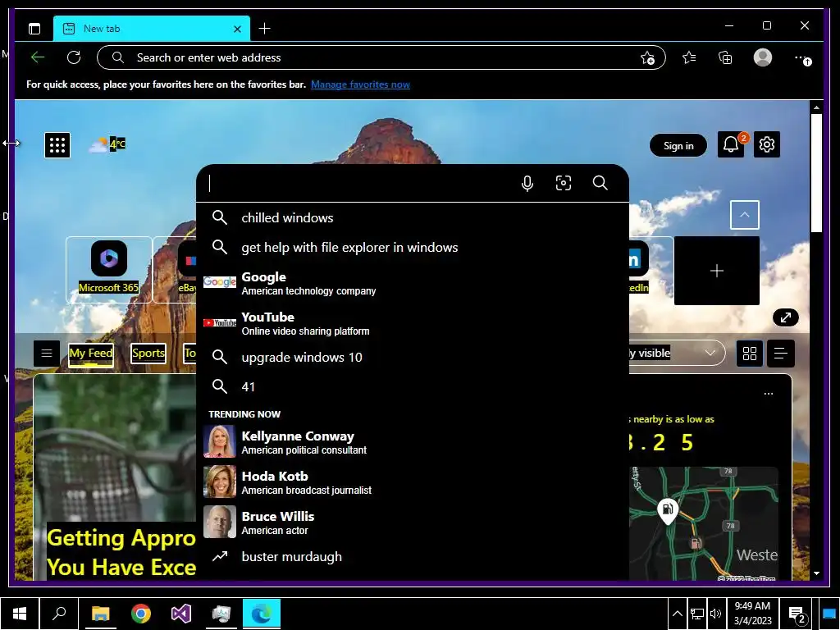Focus the address bar field

point(381,57)
